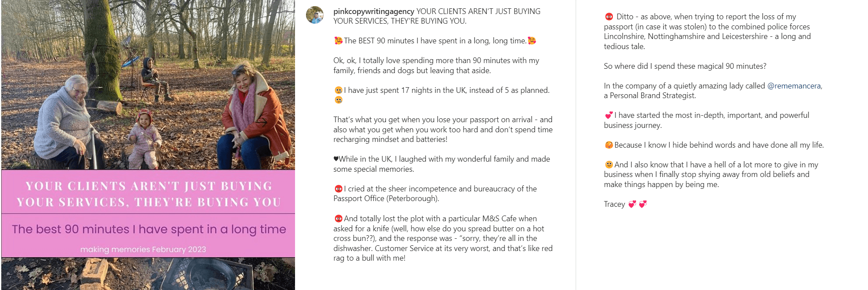Click the emoji before "Because I know"

coord(609,145)
